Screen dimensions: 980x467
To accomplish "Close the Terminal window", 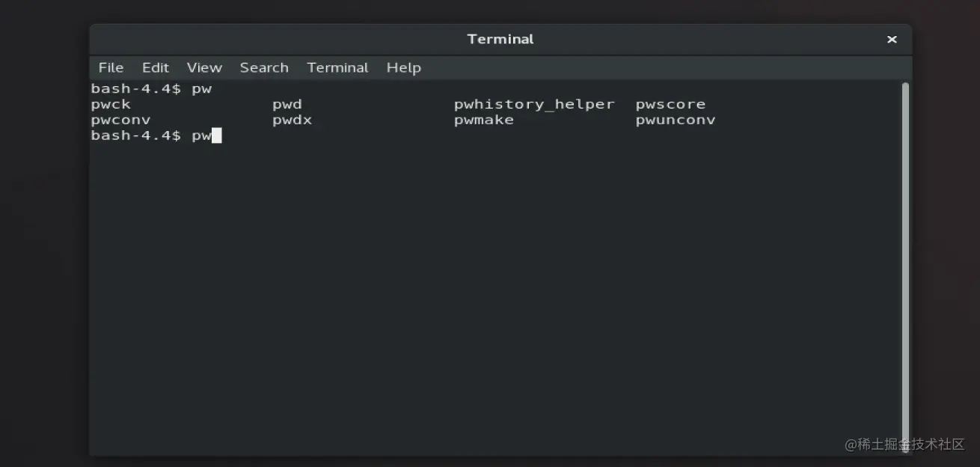I will pos(892,40).
